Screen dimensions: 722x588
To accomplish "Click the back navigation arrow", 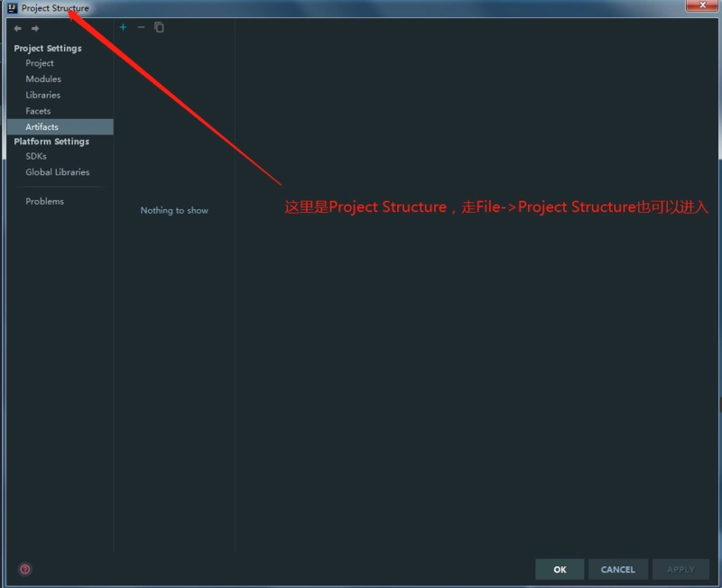I will [17, 28].
